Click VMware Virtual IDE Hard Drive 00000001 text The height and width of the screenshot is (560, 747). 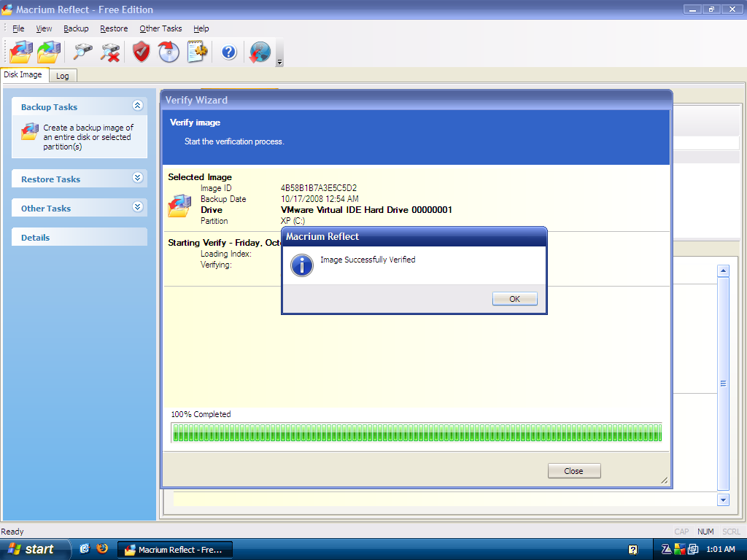click(x=366, y=210)
